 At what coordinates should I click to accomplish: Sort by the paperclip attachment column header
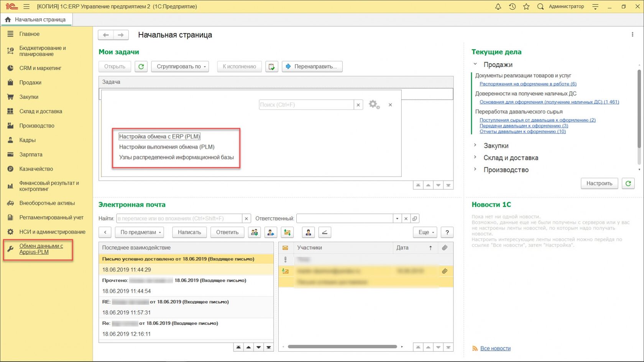pos(445,248)
